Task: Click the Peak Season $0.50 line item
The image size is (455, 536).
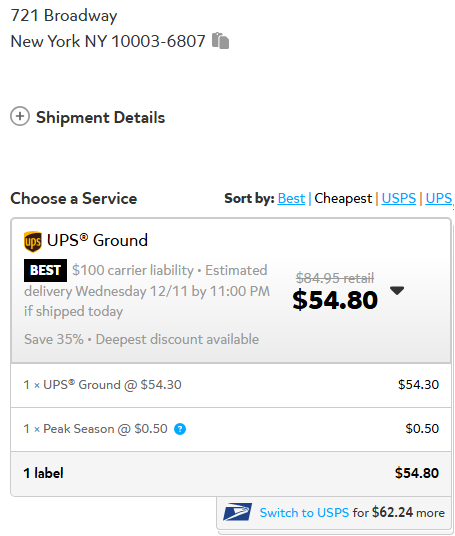Action: pyautogui.click(x=231, y=429)
